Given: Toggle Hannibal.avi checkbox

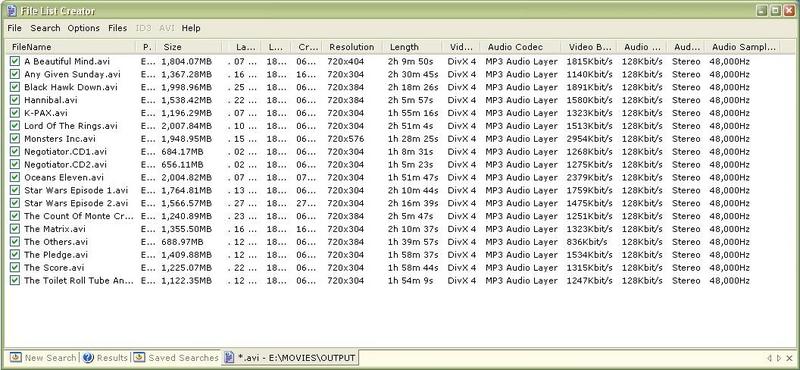Looking at the screenshot, I should [x=15, y=100].
